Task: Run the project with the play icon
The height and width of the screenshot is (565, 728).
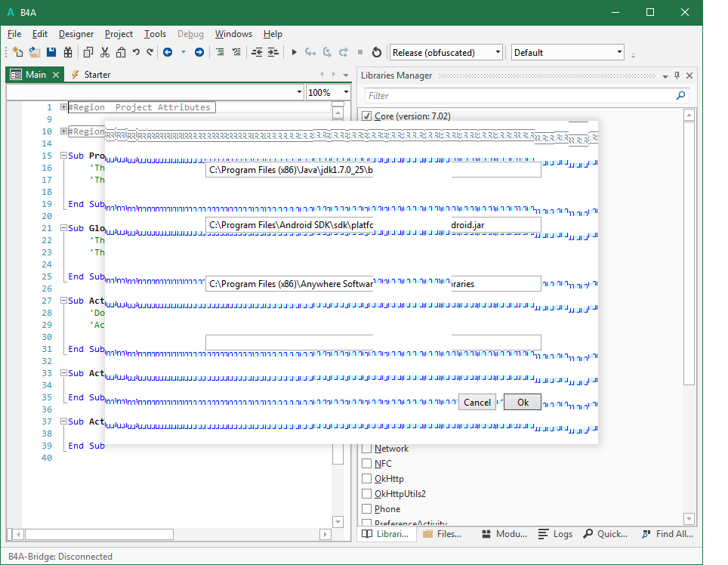Action: pyautogui.click(x=294, y=52)
